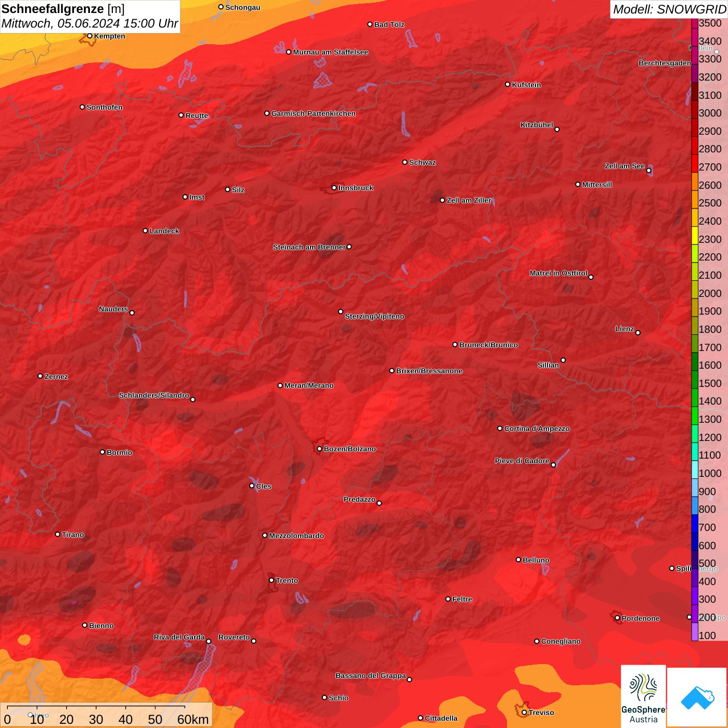Select the 3500 m magenta legend swatch
The height and width of the screenshot is (728, 728).
(695, 23)
